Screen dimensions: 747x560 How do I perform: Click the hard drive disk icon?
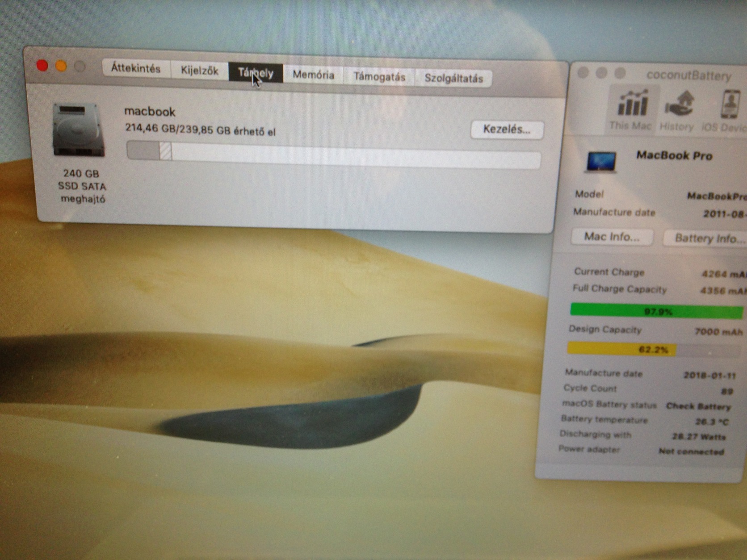[x=80, y=130]
